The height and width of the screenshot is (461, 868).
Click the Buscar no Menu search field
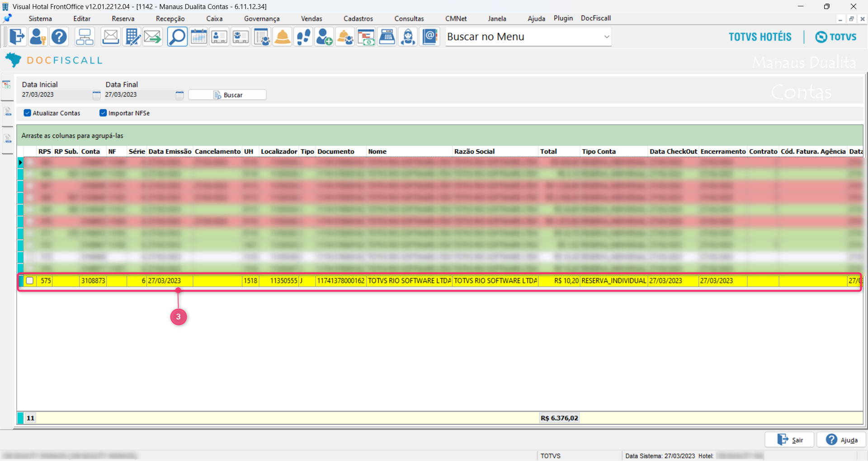[524, 37]
